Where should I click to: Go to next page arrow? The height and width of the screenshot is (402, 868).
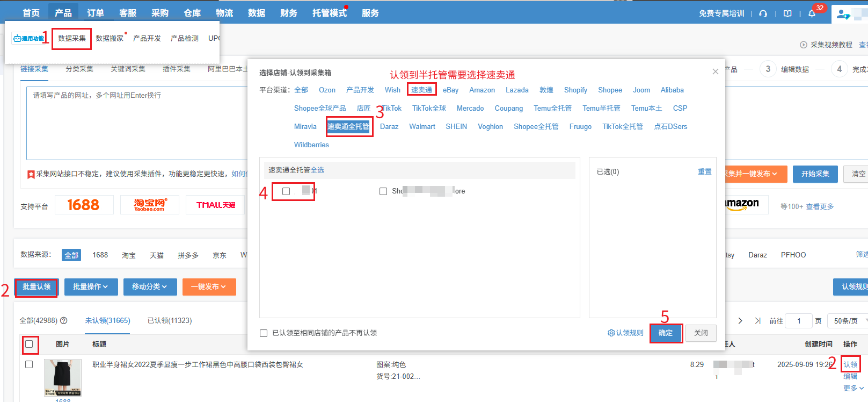pyautogui.click(x=740, y=321)
